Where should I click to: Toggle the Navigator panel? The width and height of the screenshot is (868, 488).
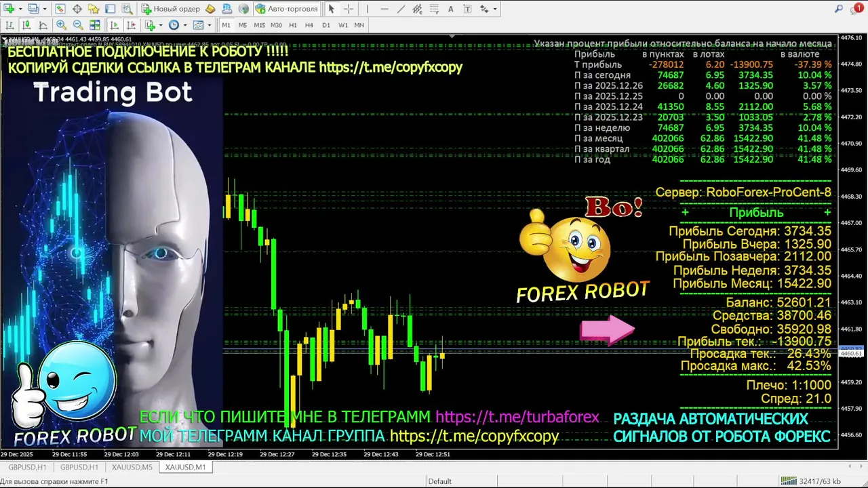pos(94,9)
